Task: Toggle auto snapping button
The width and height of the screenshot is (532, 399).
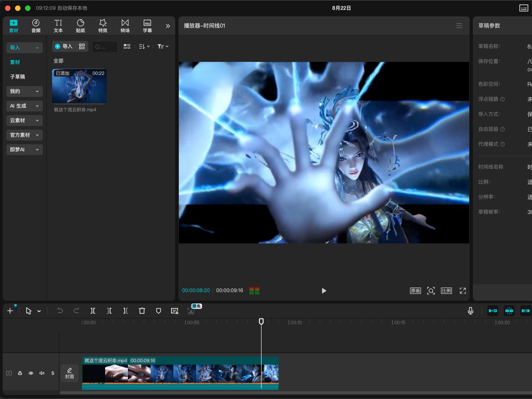Action: click(x=509, y=311)
